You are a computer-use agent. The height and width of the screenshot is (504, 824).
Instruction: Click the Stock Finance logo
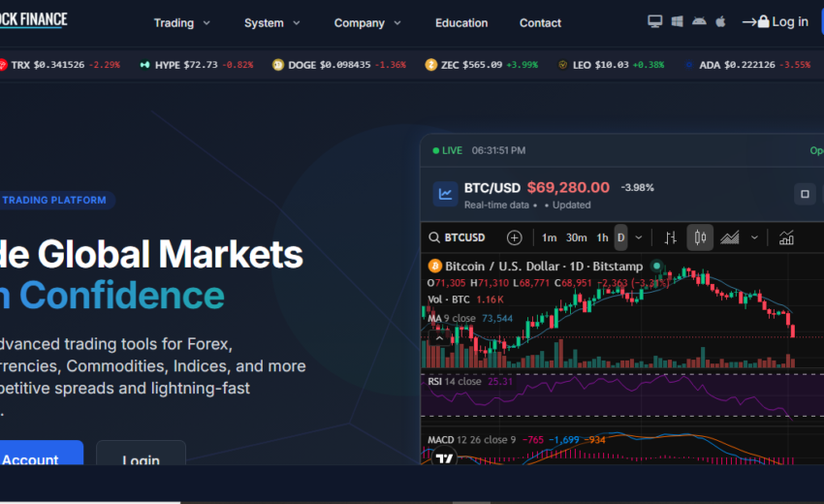[34, 20]
